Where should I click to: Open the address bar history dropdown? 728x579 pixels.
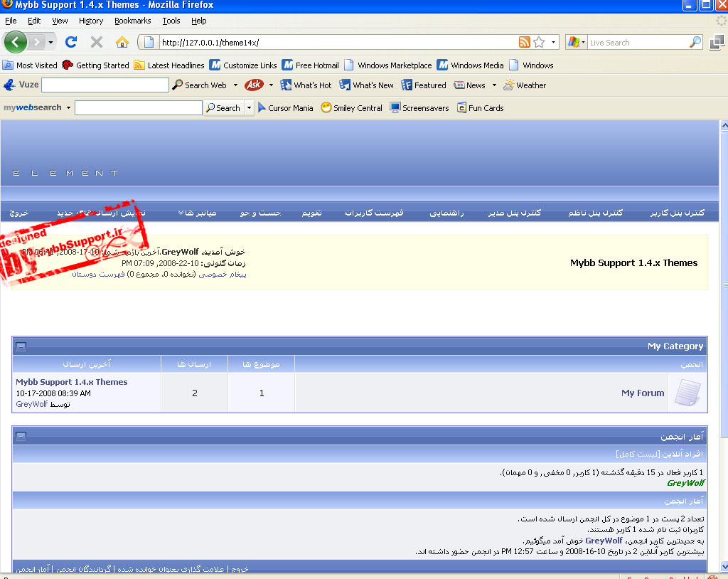tap(554, 42)
